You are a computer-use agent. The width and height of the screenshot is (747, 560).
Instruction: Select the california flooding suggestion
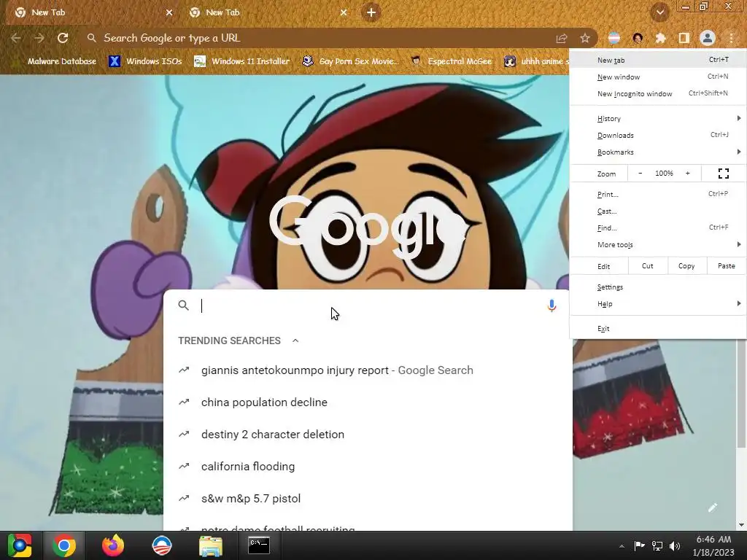368,467
